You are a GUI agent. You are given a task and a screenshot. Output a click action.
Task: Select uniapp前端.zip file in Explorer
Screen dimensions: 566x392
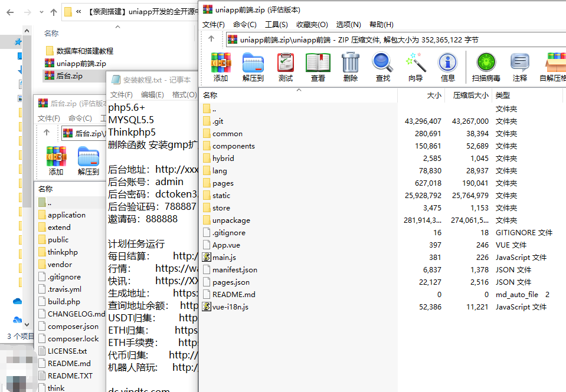[81, 64]
